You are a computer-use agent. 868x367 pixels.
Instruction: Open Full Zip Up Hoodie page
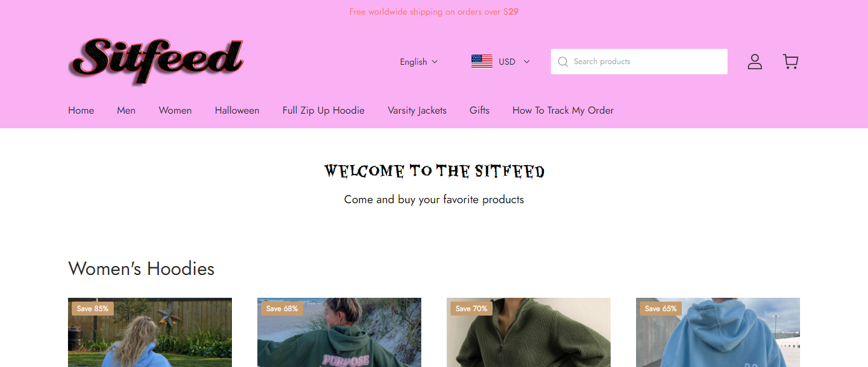(x=323, y=110)
